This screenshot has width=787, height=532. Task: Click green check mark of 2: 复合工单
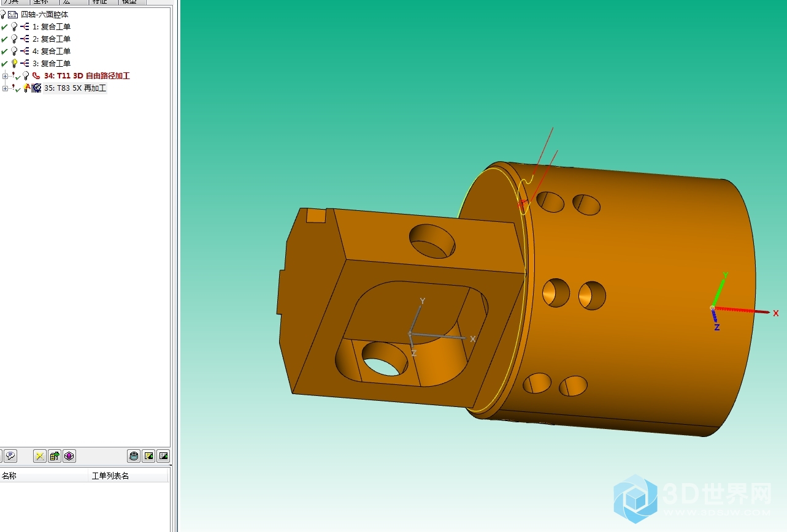[x=4, y=39]
